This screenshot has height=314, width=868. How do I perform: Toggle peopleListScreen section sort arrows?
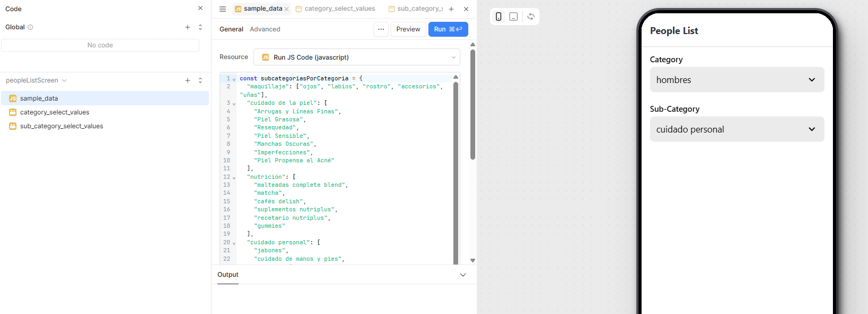tap(200, 80)
